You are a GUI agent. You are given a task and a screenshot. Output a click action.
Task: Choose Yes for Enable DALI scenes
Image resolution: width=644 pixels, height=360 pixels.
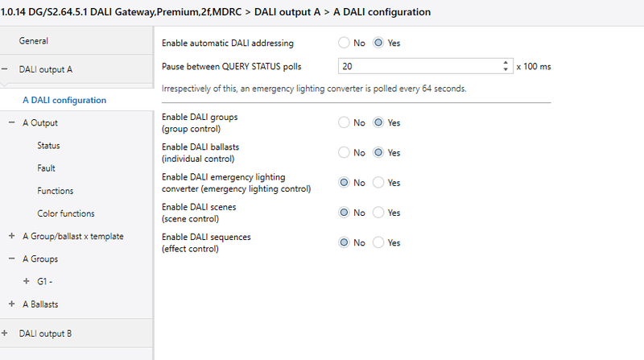pos(378,213)
